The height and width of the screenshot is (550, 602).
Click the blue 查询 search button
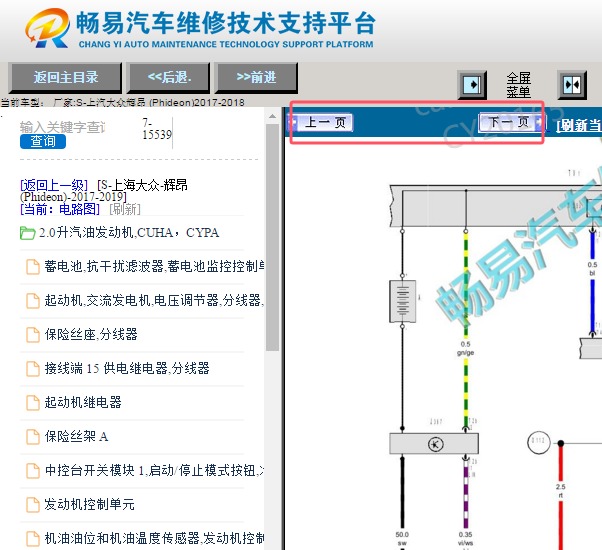43,141
